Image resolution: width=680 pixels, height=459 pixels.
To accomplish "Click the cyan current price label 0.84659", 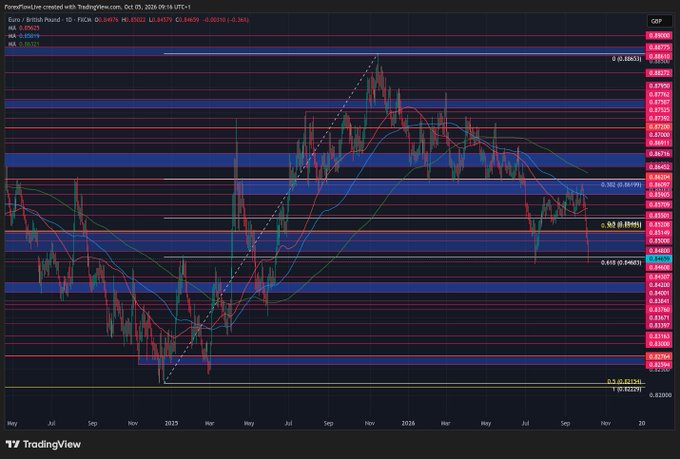I will coord(659,259).
